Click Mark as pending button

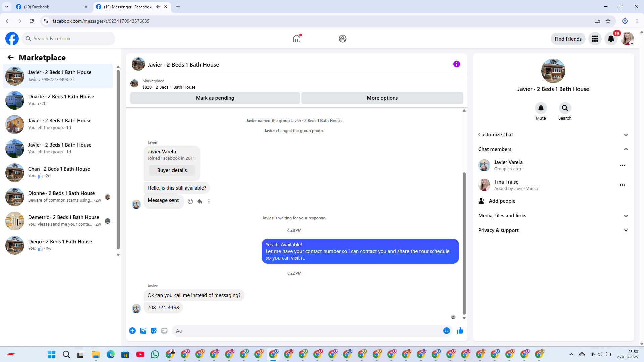(x=215, y=98)
